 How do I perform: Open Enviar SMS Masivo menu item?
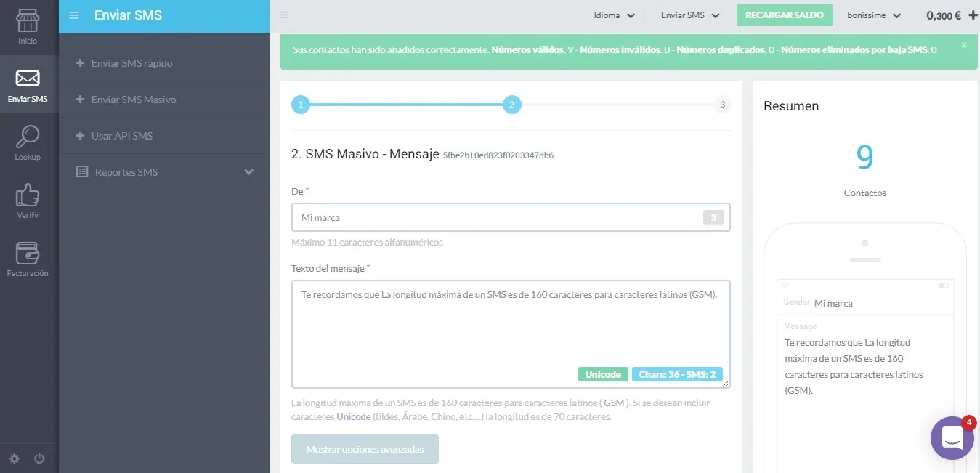[134, 100]
